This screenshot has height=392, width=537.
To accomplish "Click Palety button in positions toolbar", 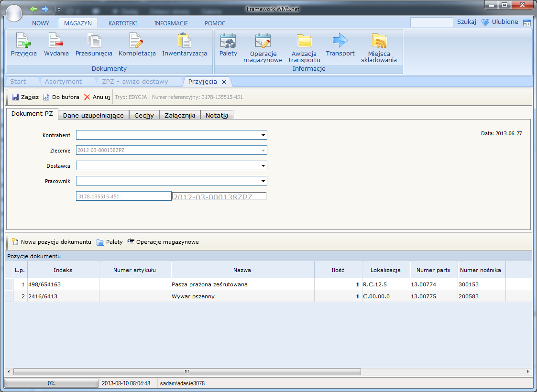I will tap(110, 242).
